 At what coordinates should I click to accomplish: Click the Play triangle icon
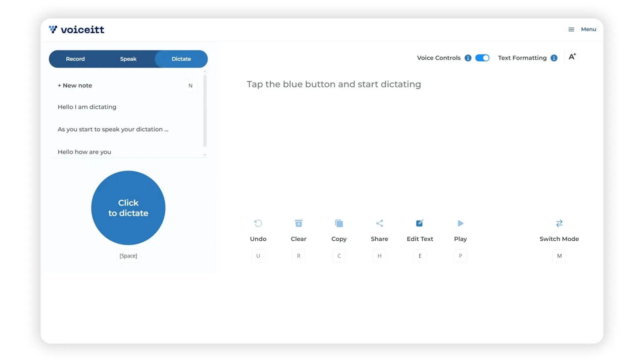coord(461,223)
